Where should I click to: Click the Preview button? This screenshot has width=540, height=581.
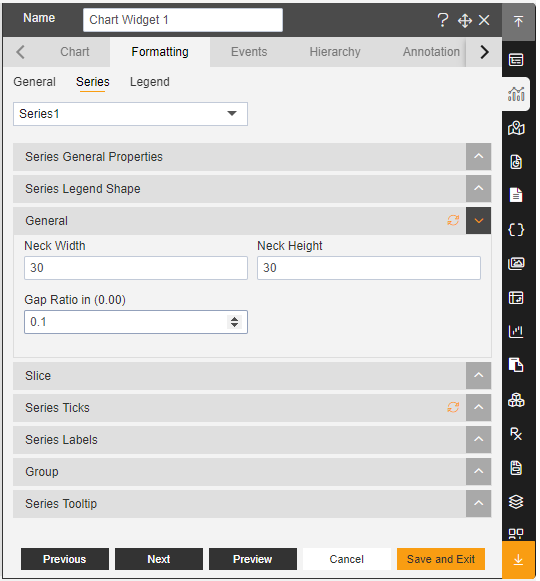pyautogui.click(x=253, y=559)
